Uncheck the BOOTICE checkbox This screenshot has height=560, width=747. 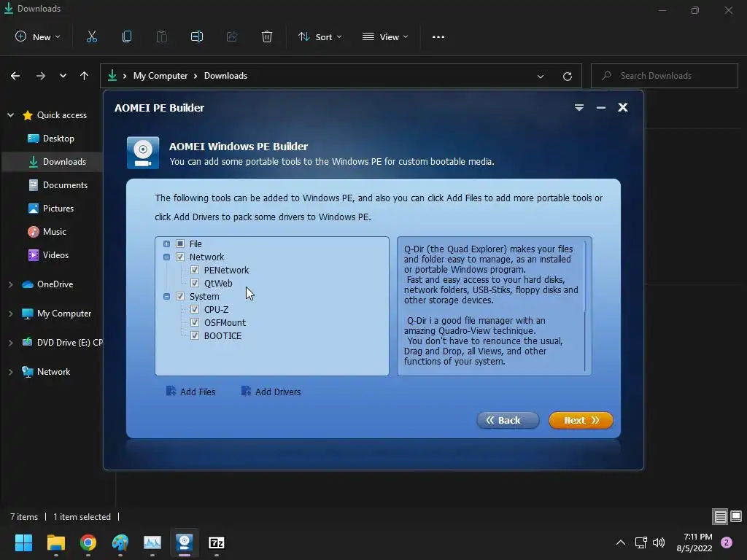click(x=194, y=335)
